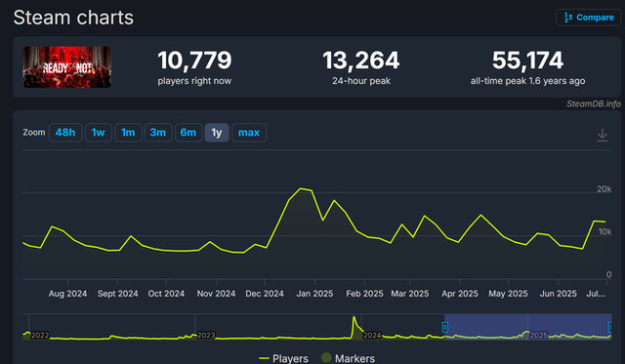This screenshot has height=364, width=625.
Task: Click the Apr 2025 axis label
Action: (x=460, y=294)
